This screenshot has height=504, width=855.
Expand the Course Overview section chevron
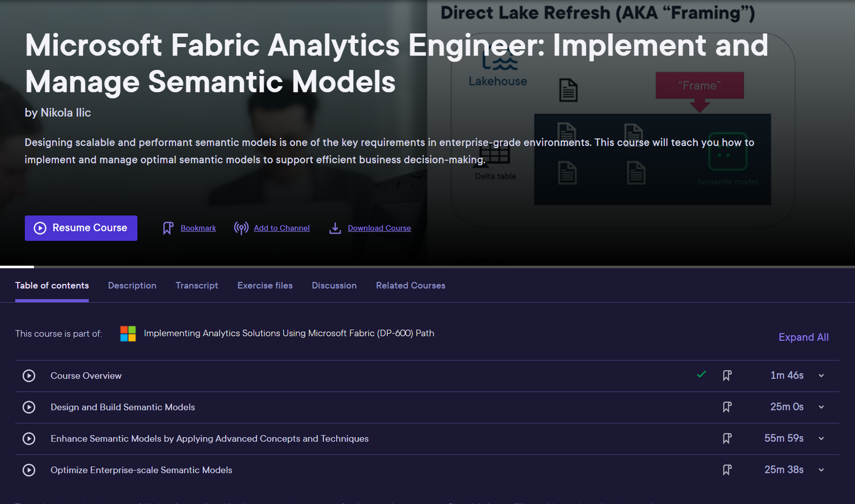point(821,376)
